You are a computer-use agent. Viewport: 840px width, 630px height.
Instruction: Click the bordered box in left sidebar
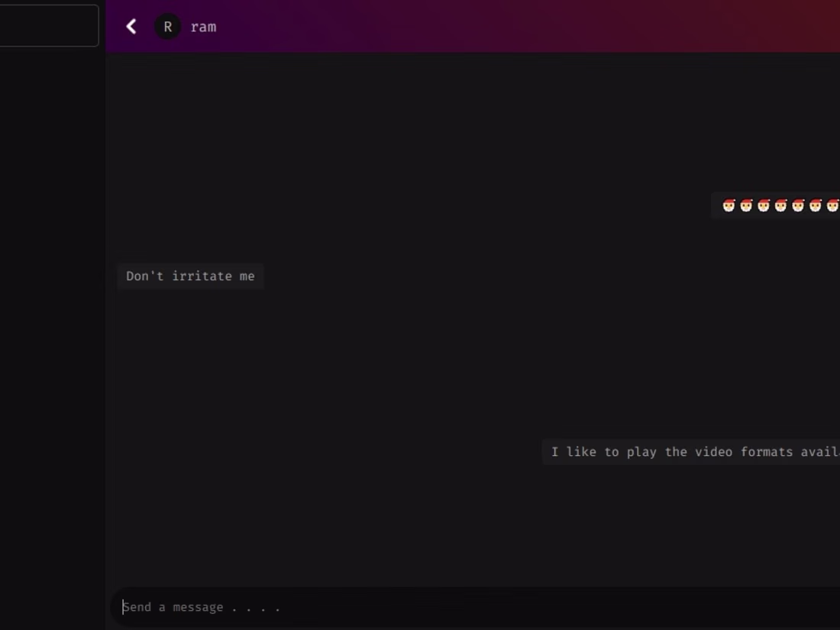point(49,25)
